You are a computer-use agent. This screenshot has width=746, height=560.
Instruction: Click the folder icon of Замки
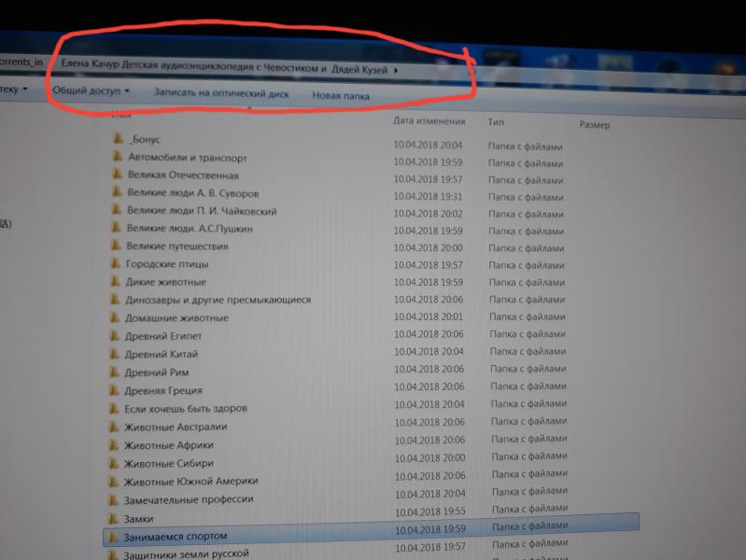point(113,518)
